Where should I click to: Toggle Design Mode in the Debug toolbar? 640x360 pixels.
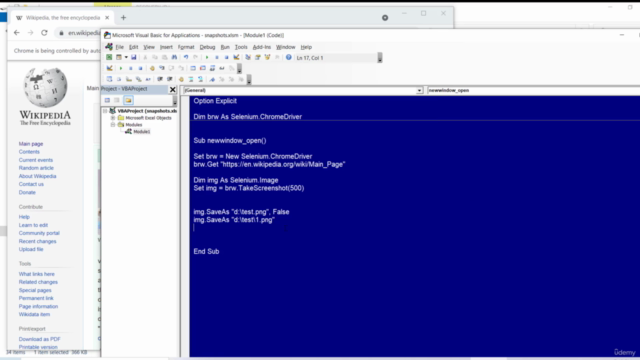(x=109, y=68)
